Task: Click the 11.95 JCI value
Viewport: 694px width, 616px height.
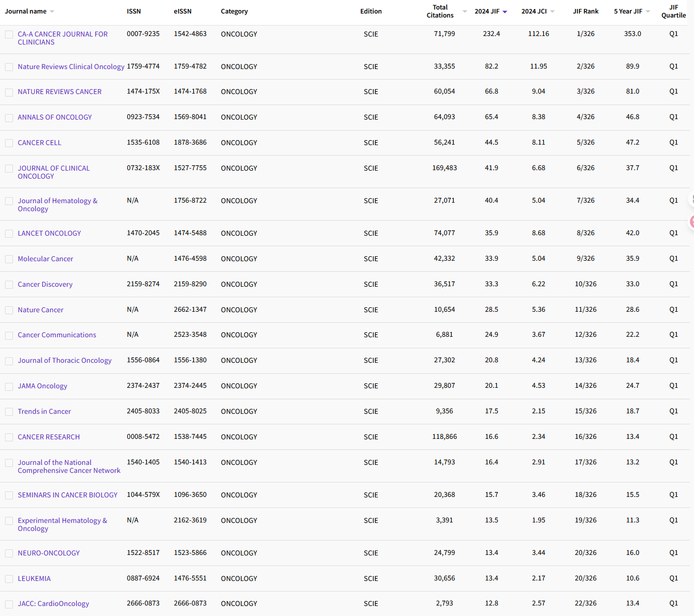Action: [538, 66]
